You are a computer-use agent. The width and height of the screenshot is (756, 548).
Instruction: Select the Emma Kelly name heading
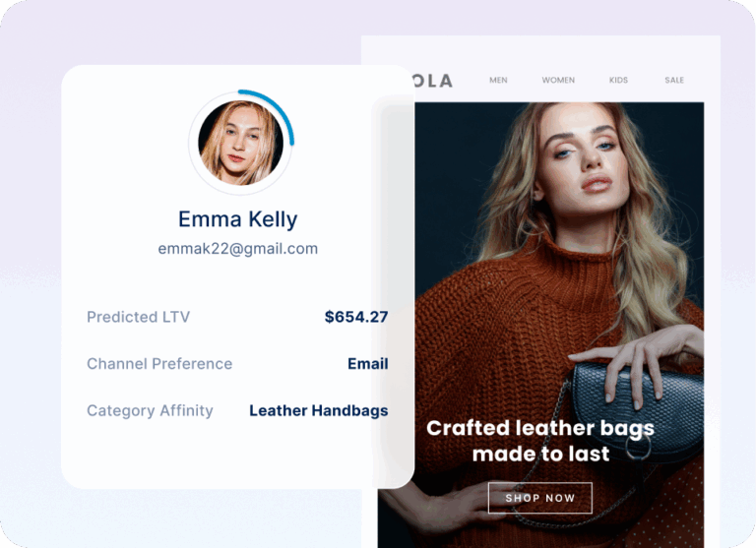[237, 218]
